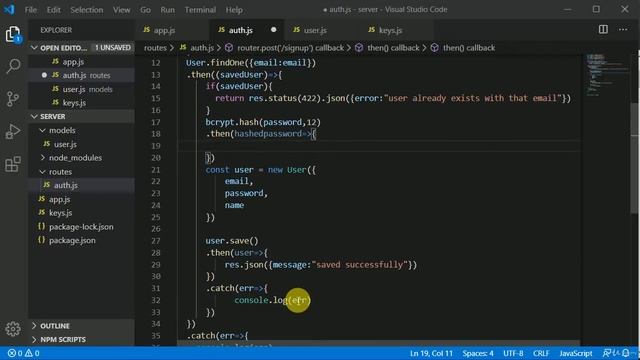Click the feedback icon in status bar
This screenshot has width=640, height=360.
[x=608, y=353]
